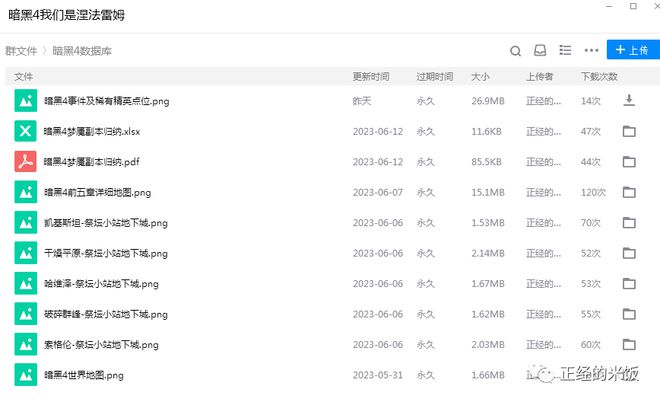Open the inbox tray icon in toolbar

(540, 50)
